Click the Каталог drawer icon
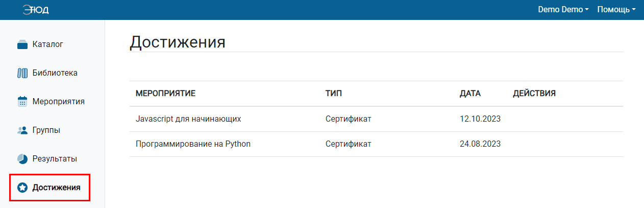 click(x=22, y=44)
